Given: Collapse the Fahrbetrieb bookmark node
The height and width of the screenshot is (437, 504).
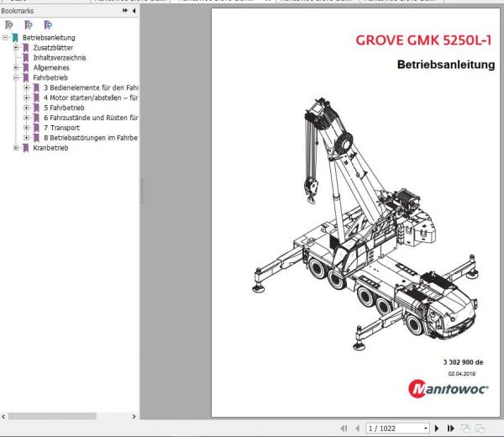Looking at the screenshot, I should click(16, 77).
